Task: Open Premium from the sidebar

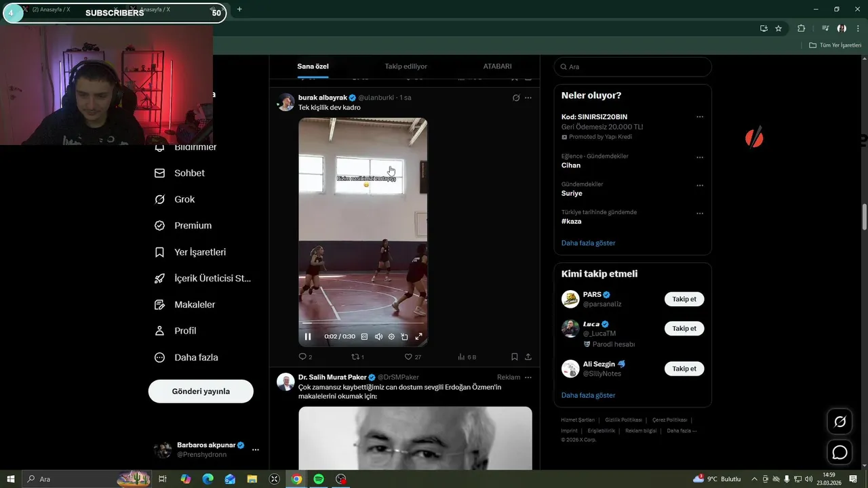Action: pyautogui.click(x=183, y=226)
